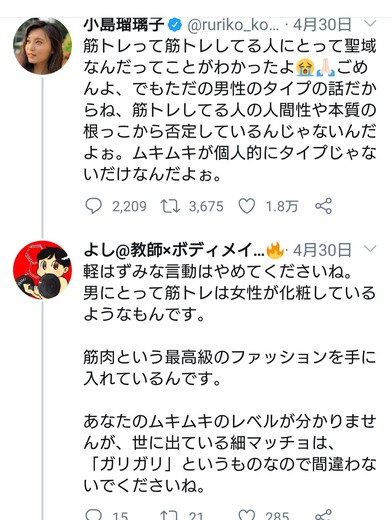Viewport: 392px width, 520px height.
Task: Expand dropdown chevron on 小島瑠璃子's tweet
Action: 370,23
